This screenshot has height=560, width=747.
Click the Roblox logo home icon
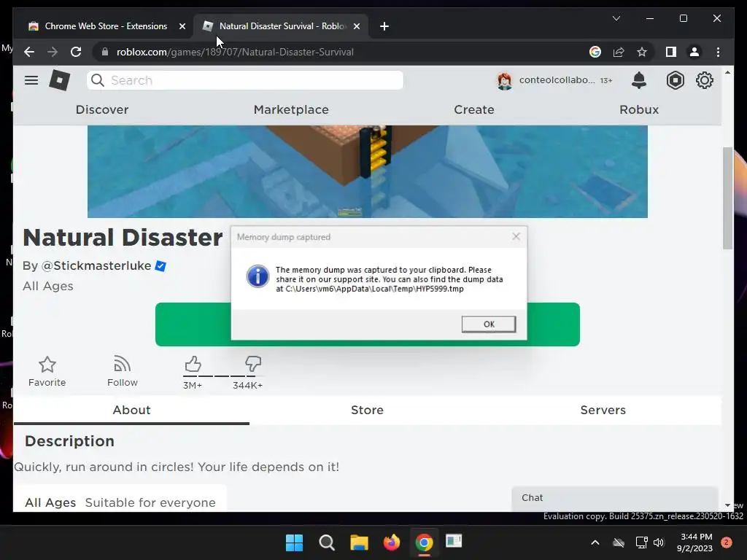click(x=60, y=80)
